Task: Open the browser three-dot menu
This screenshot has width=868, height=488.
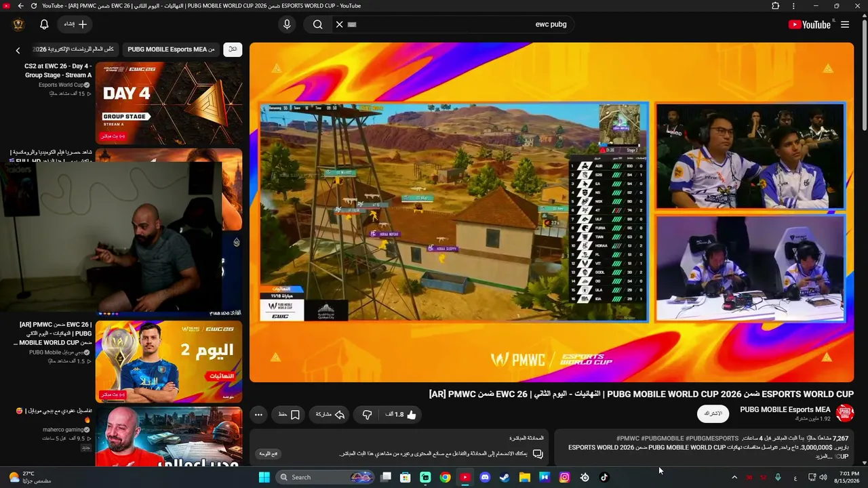Action: pyautogui.click(x=793, y=6)
